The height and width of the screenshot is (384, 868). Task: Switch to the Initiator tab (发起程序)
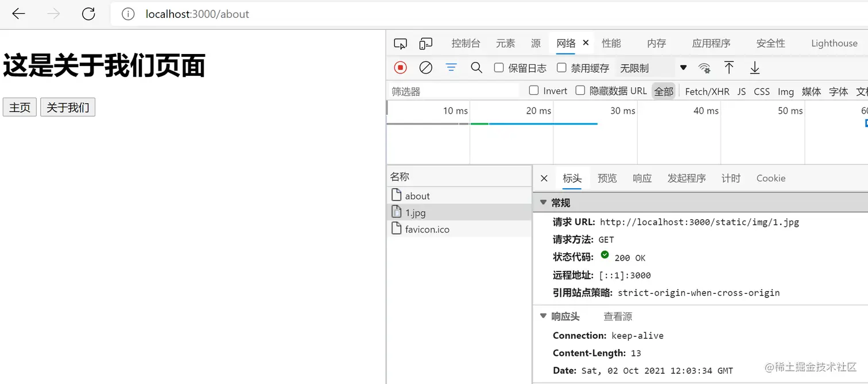coord(687,179)
